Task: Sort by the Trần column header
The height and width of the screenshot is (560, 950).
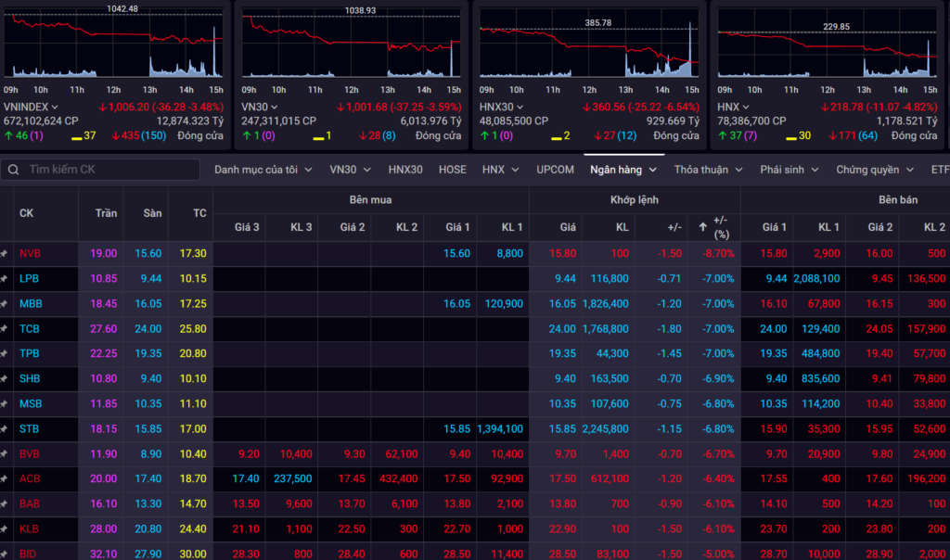Action: (x=106, y=213)
